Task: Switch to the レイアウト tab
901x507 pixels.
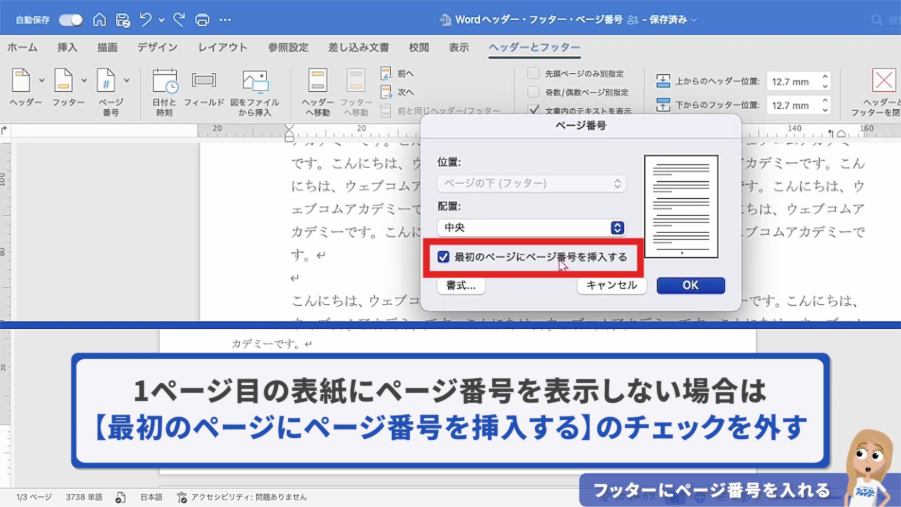Action: (x=222, y=47)
